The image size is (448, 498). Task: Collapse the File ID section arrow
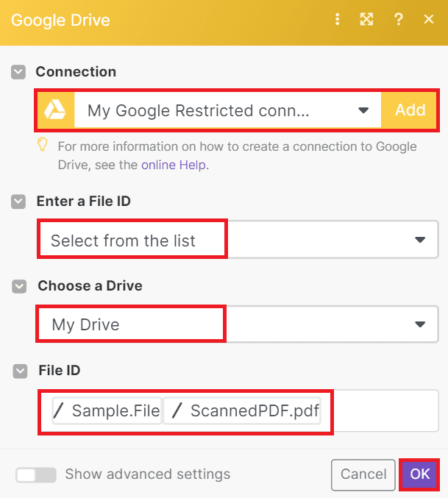pyautogui.click(x=18, y=371)
